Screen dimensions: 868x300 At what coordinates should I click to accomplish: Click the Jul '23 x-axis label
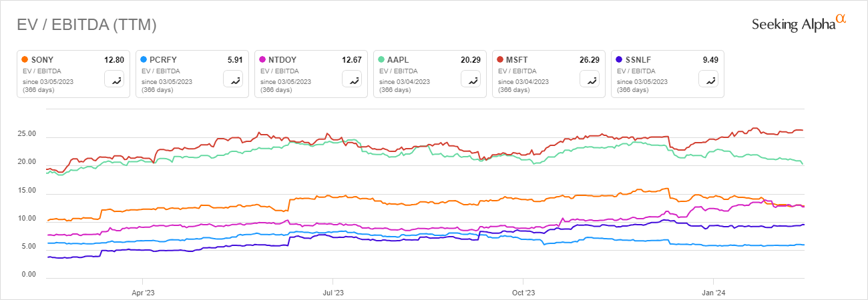point(333,292)
